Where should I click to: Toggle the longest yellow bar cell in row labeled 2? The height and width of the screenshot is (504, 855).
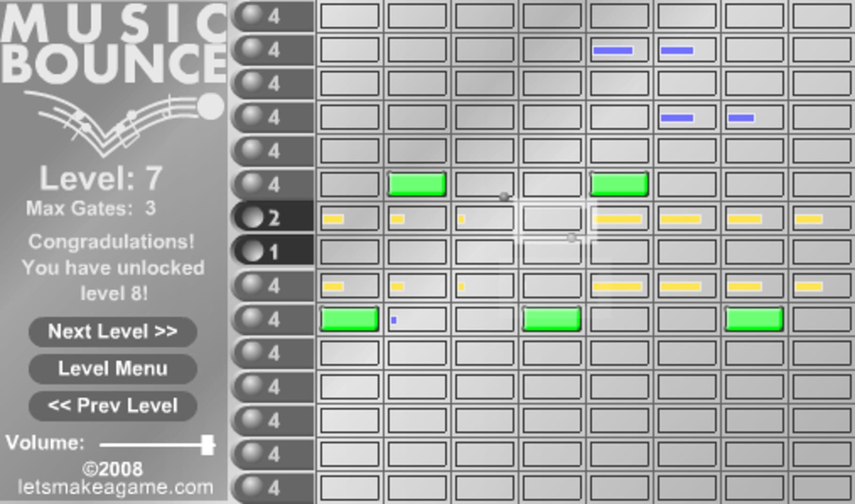(x=619, y=218)
